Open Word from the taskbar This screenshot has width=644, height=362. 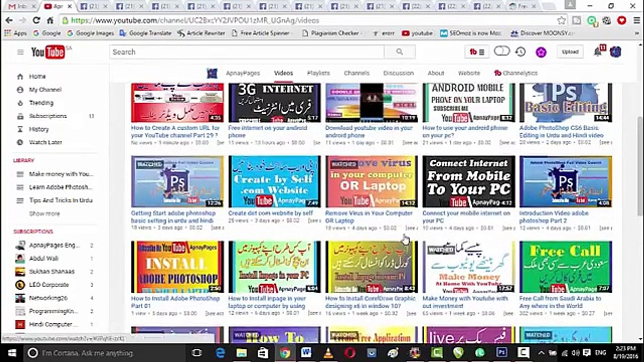point(306,353)
